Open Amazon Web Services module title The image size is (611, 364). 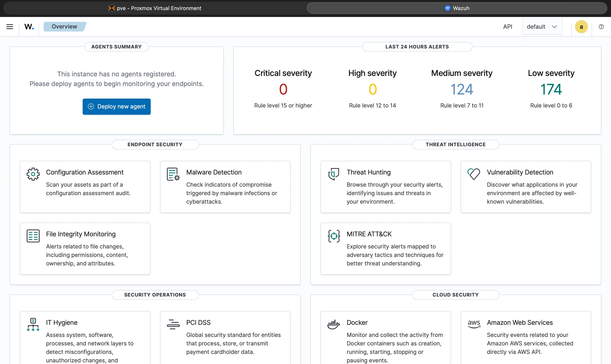[x=519, y=323]
